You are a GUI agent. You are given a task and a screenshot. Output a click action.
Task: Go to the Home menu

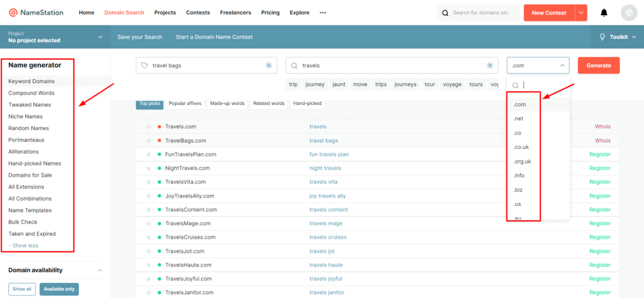tap(86, 13)
